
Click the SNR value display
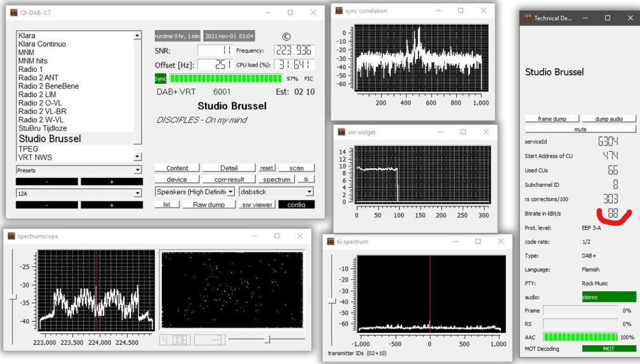click(215, 50)
